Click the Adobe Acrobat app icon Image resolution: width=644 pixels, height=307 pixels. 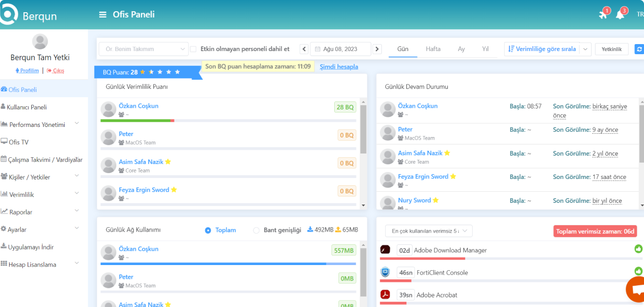point(386,295)
